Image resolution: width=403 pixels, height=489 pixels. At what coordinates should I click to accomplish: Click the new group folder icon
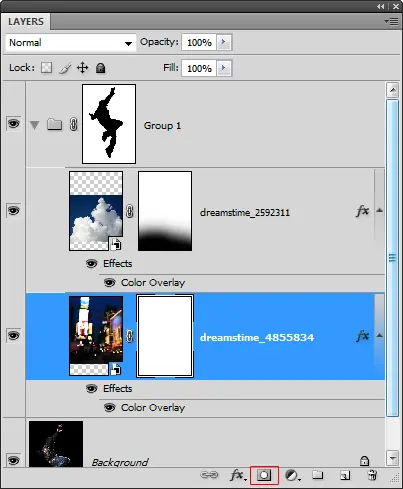click(318, 475)
